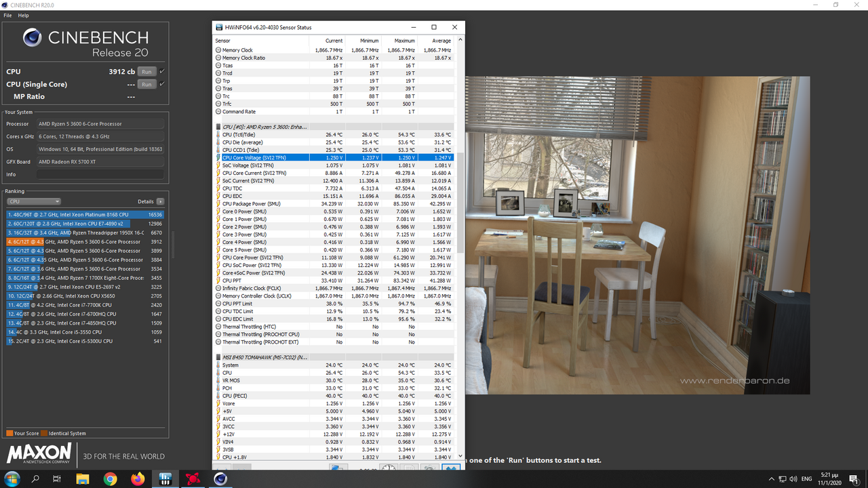Click the +12V voltage sensor icon

click(218, 434)
